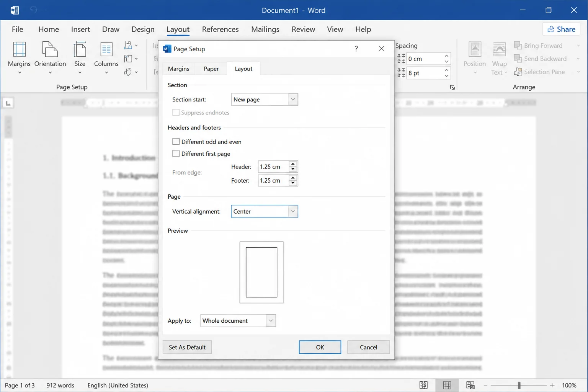Click the page preview thumbnail in dialog
The width and height of the screenshot is (588, 392).
[x=261, y=272]
